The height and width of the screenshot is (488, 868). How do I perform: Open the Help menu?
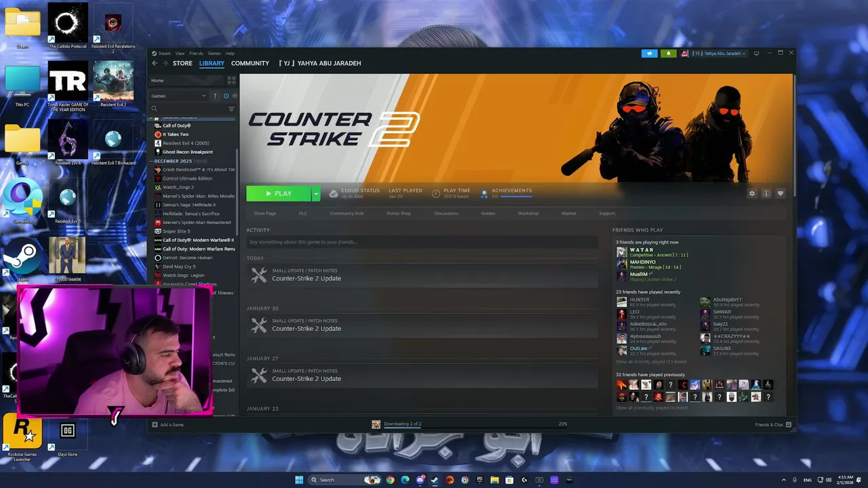pyautogui.click(x=230, y=53)
